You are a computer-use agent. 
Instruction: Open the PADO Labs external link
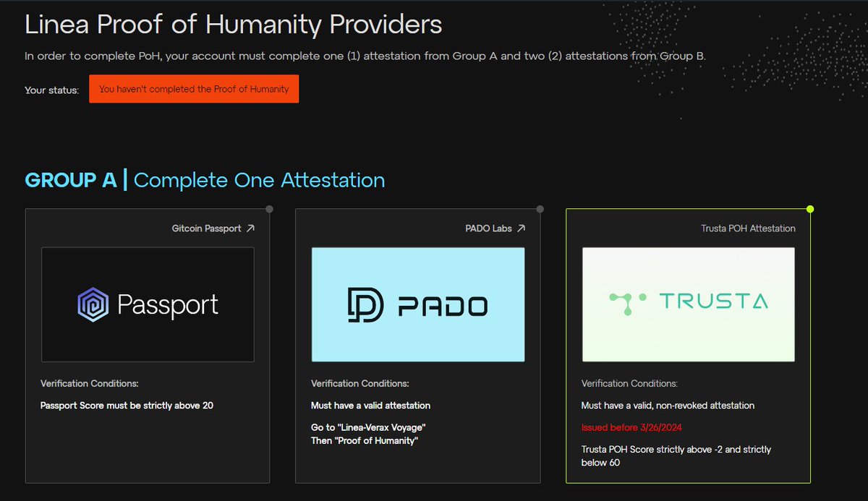pyautogui.click(x=495, y=228)
